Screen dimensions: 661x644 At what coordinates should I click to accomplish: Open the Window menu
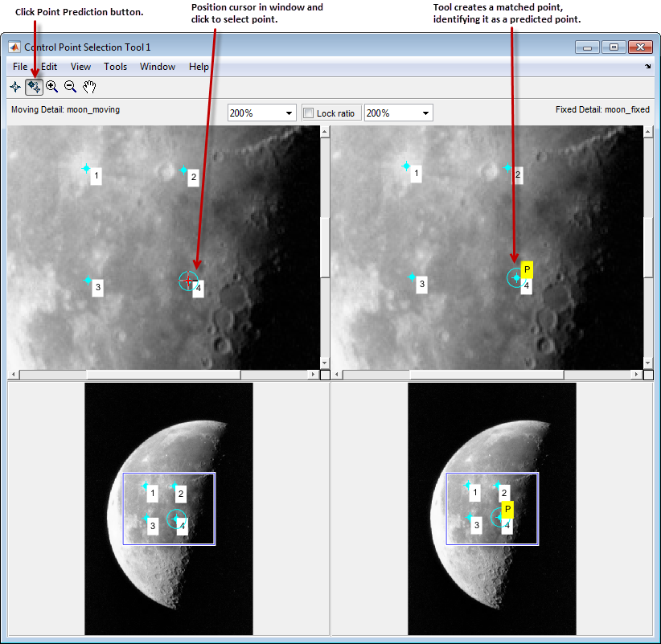(x=157, y=67)
